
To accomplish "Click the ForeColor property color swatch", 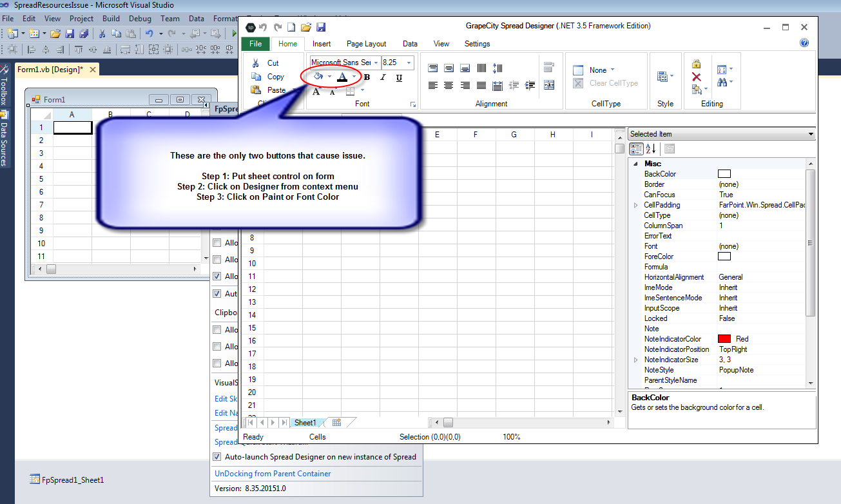I will coord(724,257).
